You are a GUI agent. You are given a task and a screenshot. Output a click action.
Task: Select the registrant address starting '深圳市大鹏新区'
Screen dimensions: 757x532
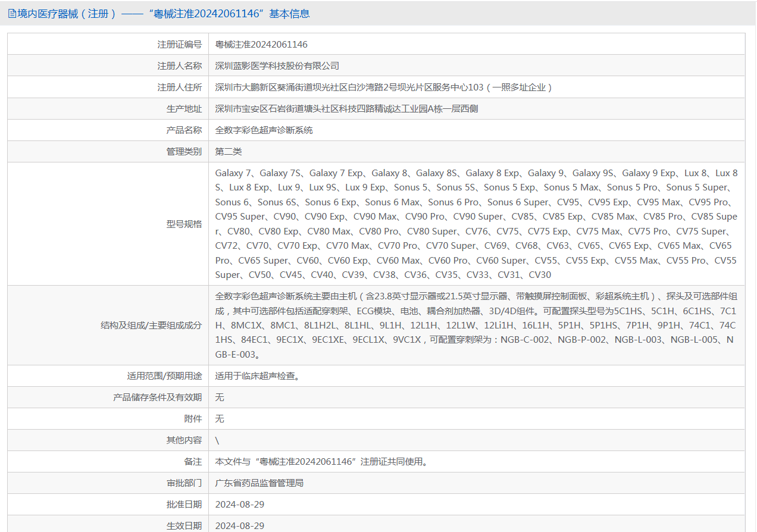pos(384,87)
